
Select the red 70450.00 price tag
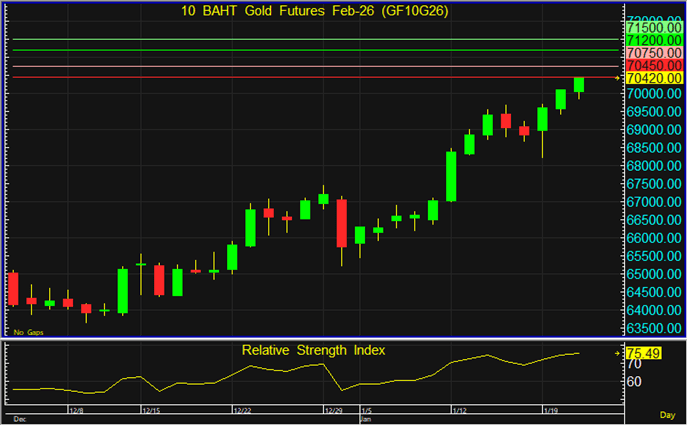[x=654, y=65]
